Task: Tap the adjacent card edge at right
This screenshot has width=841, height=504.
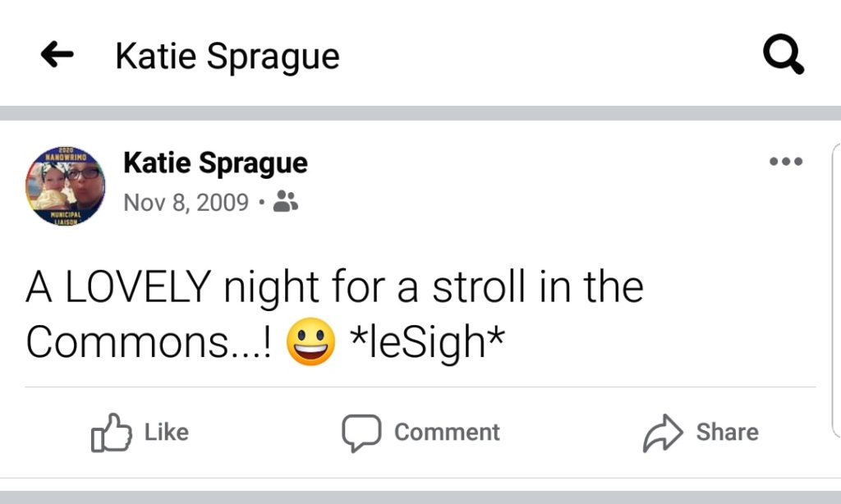Action: [x=836, y=287]
